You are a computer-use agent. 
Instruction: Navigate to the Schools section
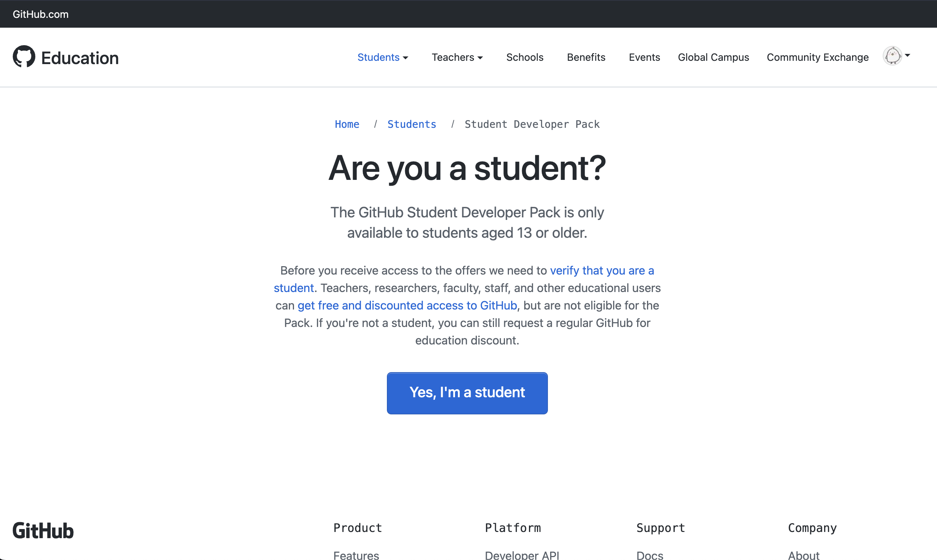(x=525, y=58)
